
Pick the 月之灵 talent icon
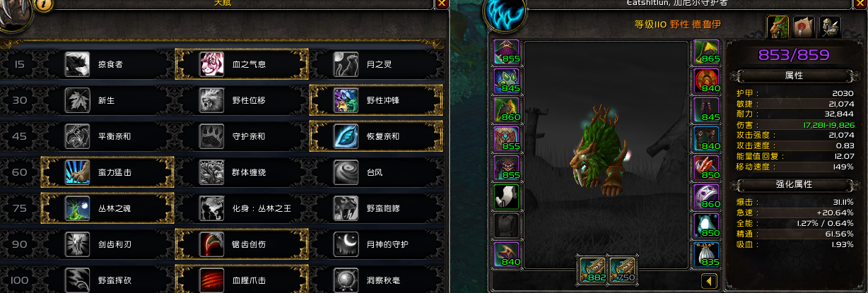[346, 64]
